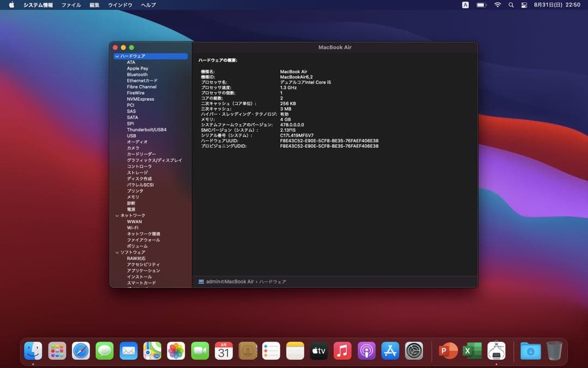Collapse the ソフトウェア section in the sidebar
Image resolution: width=588 pixels, height=368 pixels.
[117, 252]
